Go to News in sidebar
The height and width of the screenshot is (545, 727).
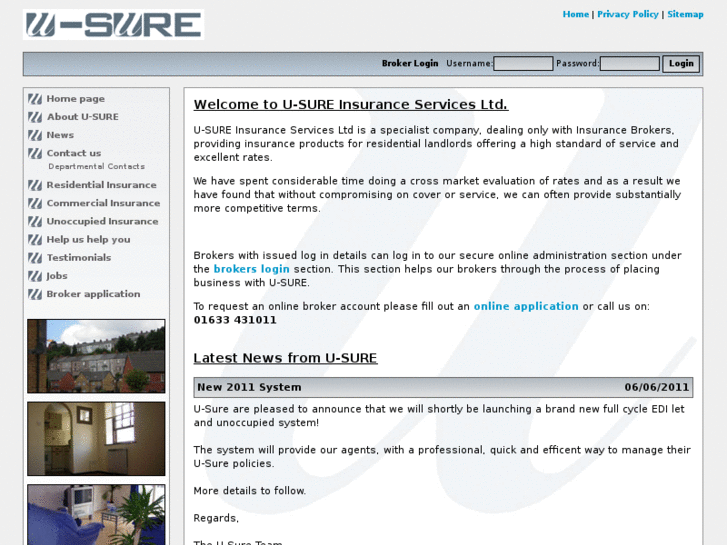(60, 135)
